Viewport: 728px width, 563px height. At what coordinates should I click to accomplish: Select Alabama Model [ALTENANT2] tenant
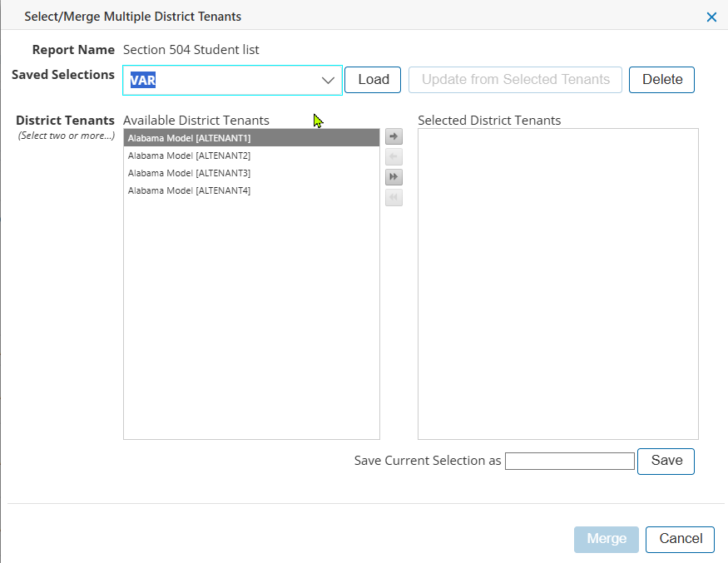(189, 156)
